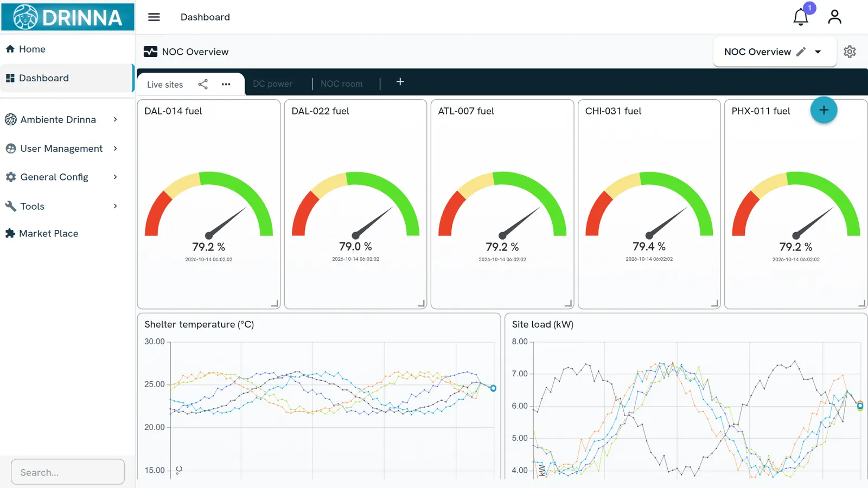This screenshot has height=488, width=868.
Task: Open Market Place
Action: [x=67, y=234]
